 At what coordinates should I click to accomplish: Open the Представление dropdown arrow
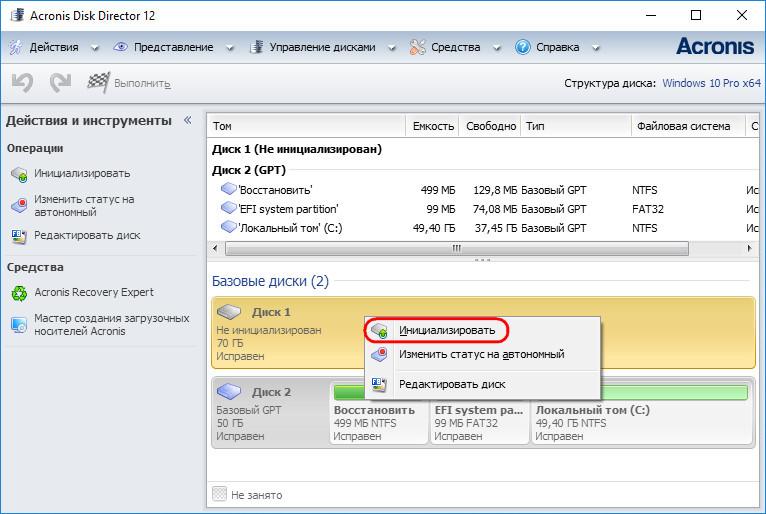(230, 48)
